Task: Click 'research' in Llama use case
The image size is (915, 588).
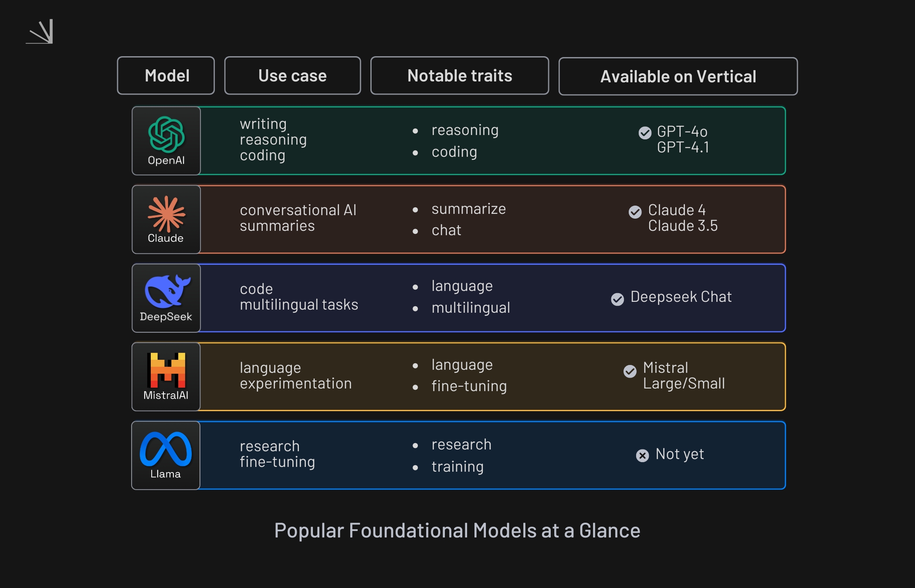Action: (x=270, y=446)
